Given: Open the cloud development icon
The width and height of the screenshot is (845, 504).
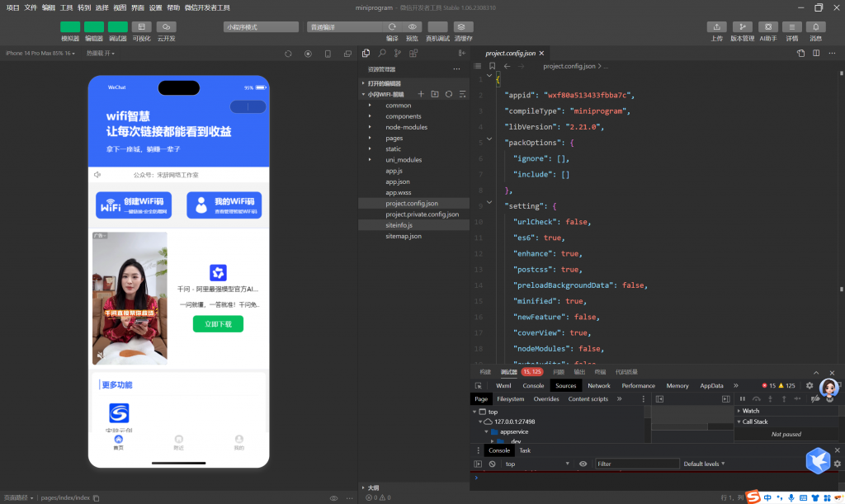Looking at the screenshot, I should pyautogui.click(x=166, y=27).
